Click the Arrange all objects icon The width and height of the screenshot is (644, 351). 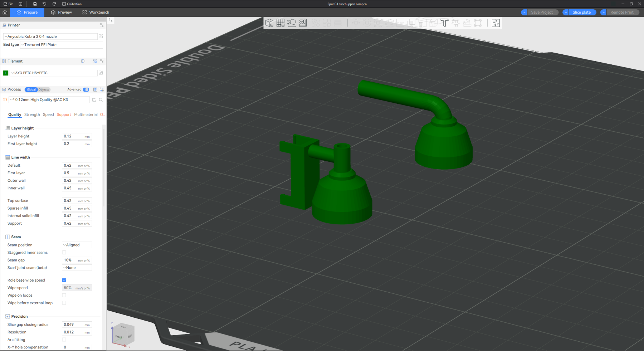pos(303,23)
